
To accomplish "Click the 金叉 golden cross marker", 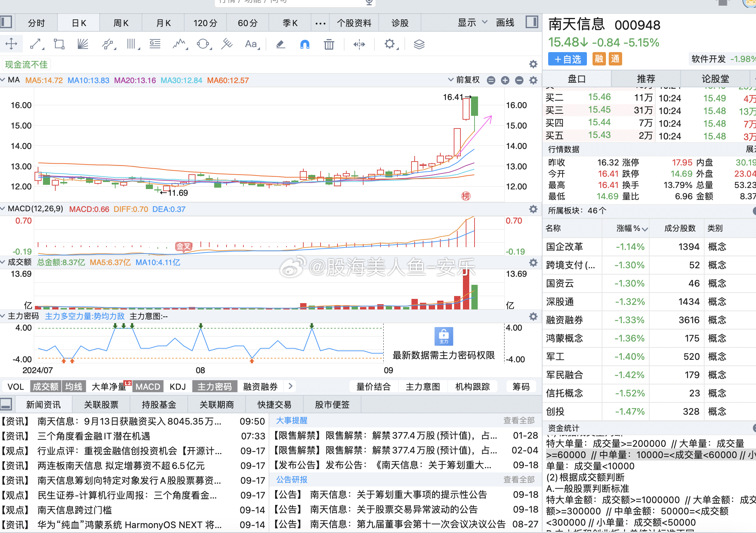I will [184, 246].
